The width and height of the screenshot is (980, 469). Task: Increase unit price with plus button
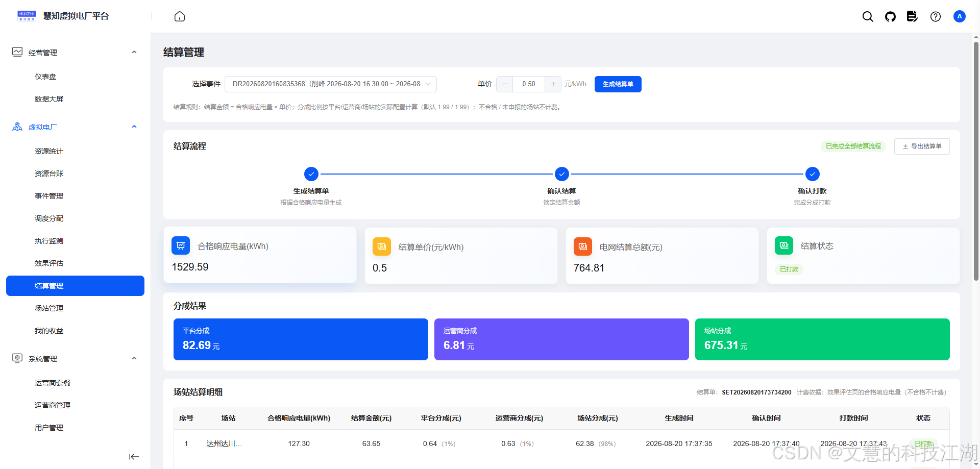pos(553,84)
